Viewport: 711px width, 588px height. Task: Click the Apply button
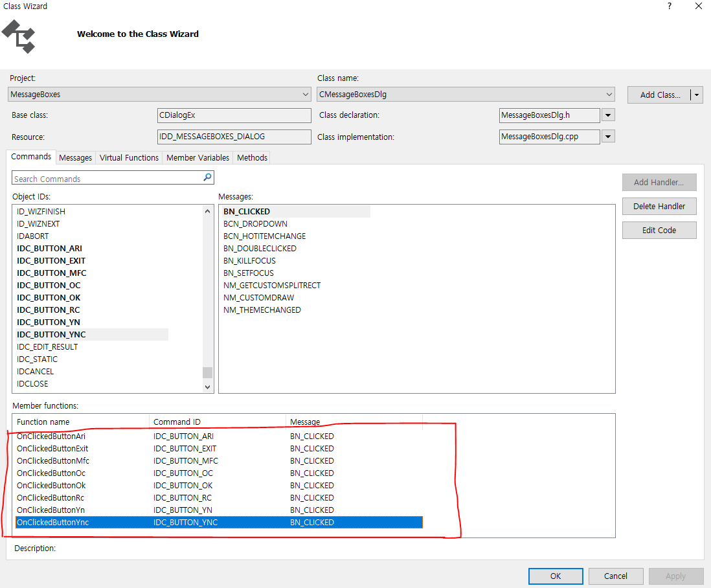tap(675, 576)
